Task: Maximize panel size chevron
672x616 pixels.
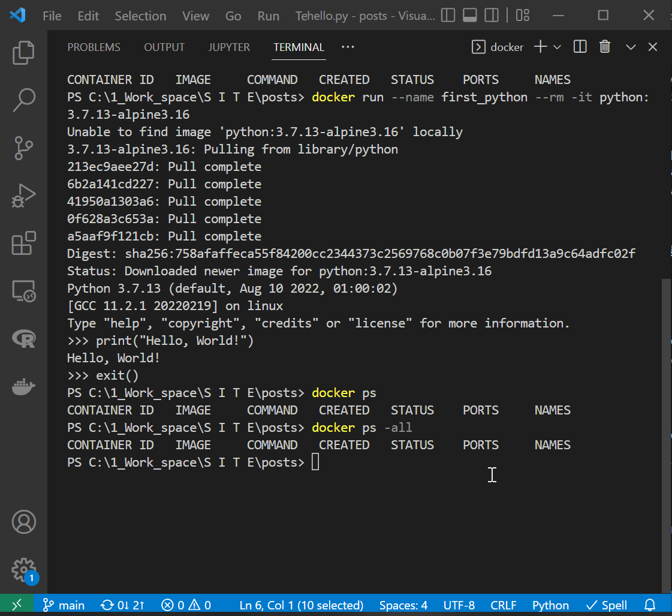Action: (631, 47)
